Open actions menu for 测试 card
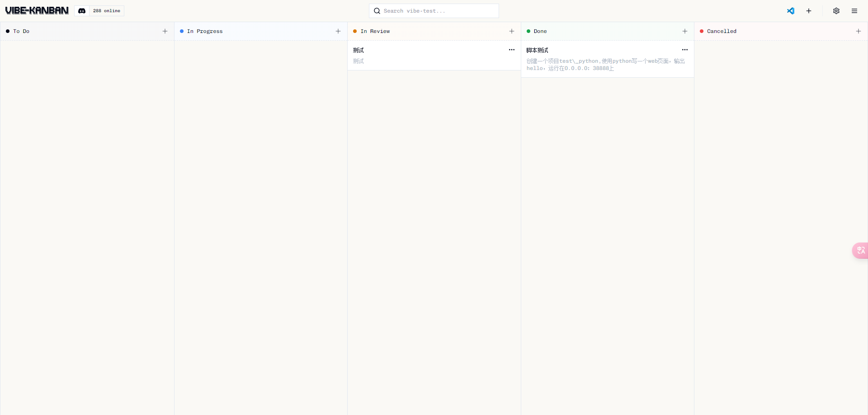This screenshot has width=868, height=415. (512, 50)
